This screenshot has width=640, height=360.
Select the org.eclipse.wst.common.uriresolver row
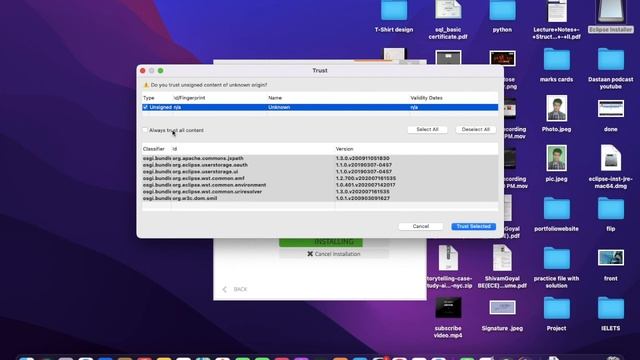320,191
